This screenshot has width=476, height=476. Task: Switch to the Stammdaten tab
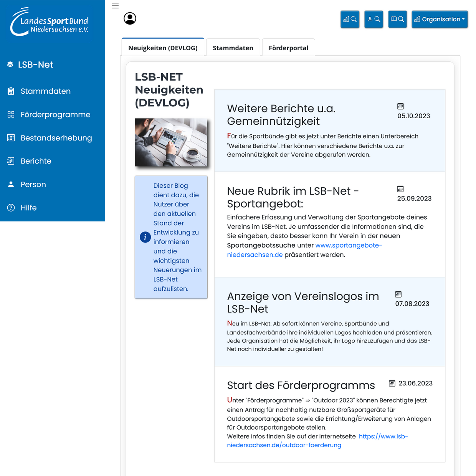(x=233, y=48)
